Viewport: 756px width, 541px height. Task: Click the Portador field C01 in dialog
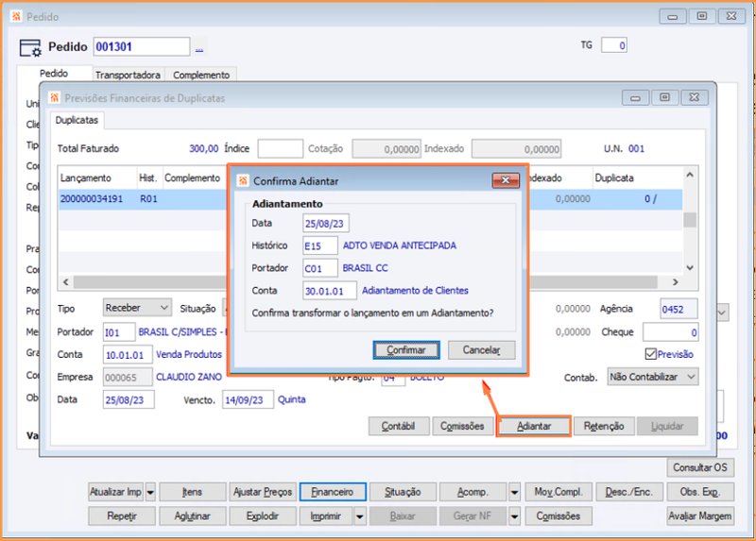pos(320,268)
